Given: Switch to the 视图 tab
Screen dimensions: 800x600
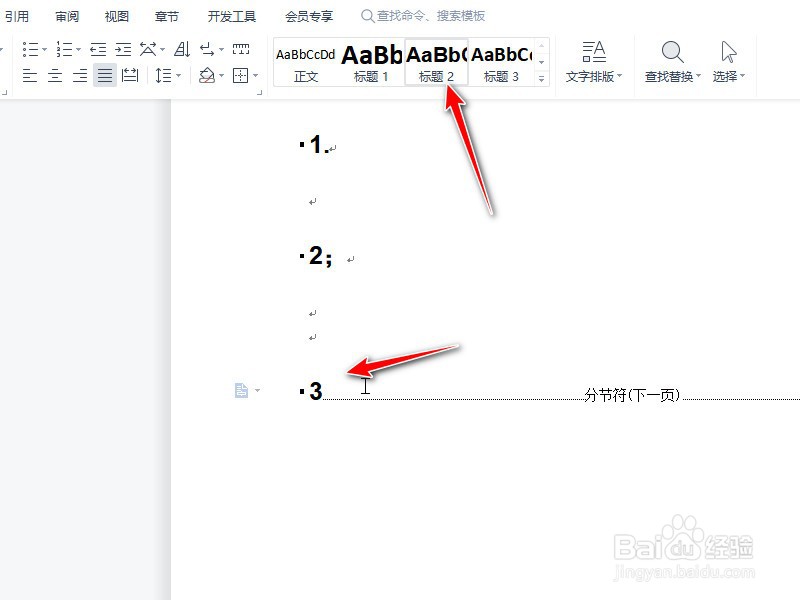Looking at the screenshot, I should 117,16.
